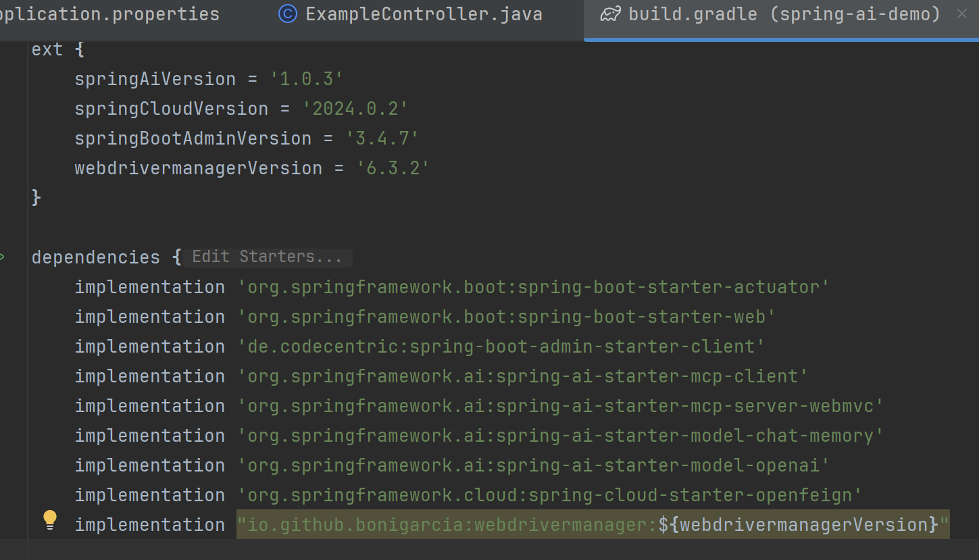
Task: Click the dependencies block keyword
Action: (x=95, y=257)
